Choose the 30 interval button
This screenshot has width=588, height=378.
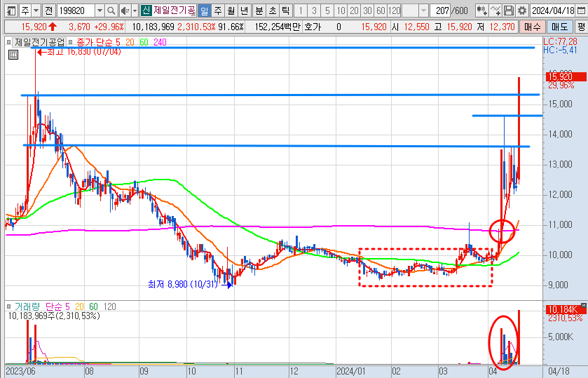click(367, 11)
